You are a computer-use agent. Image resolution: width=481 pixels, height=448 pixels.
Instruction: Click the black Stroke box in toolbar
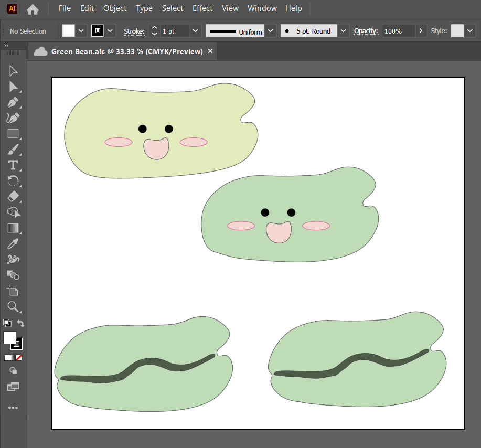point(19,346)
